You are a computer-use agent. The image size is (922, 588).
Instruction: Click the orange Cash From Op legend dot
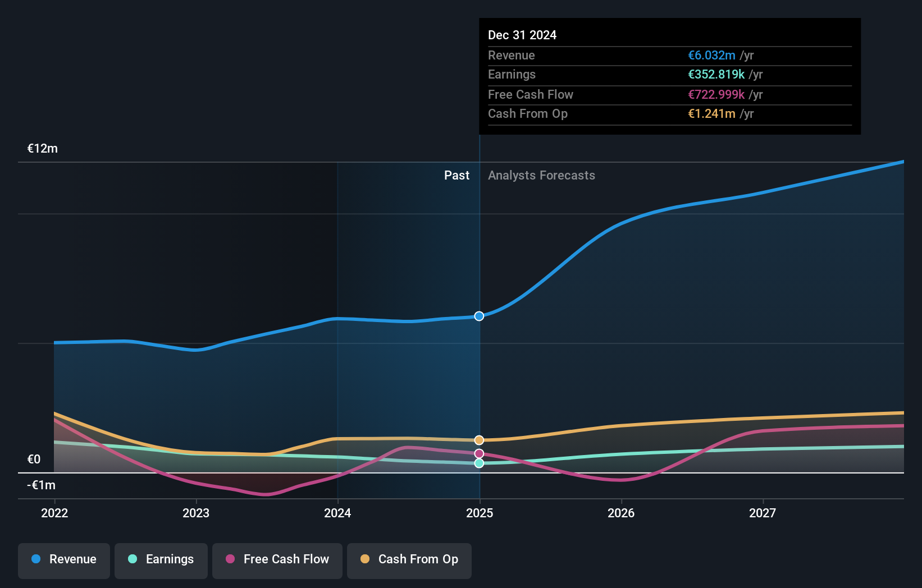[366, 559]
